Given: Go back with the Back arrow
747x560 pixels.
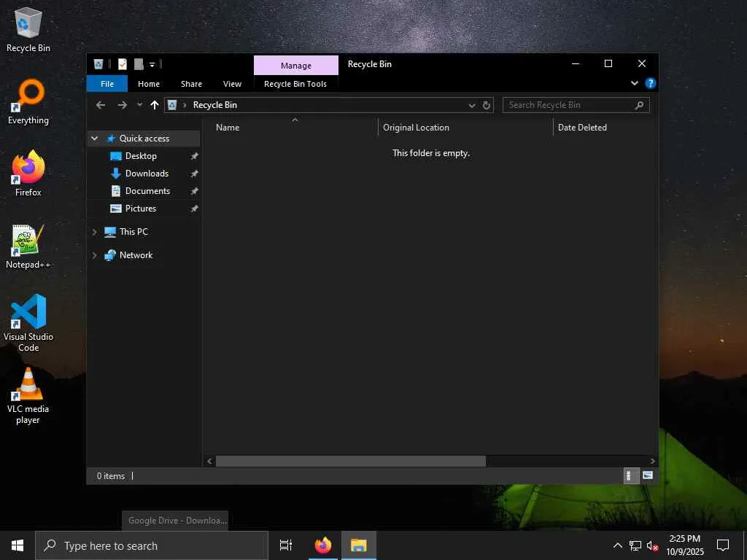Looking at the screenshot, I should (101, 105).
